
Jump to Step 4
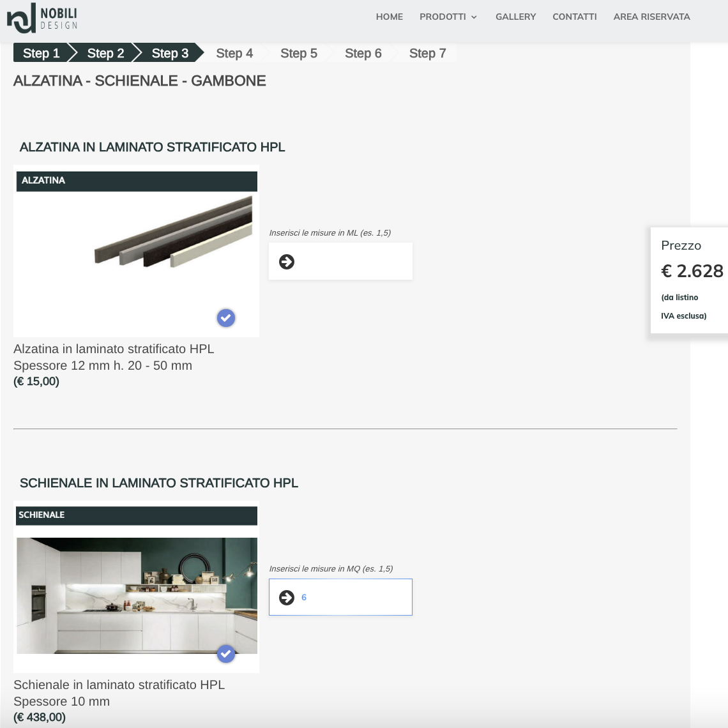click(x=234, y=54)
